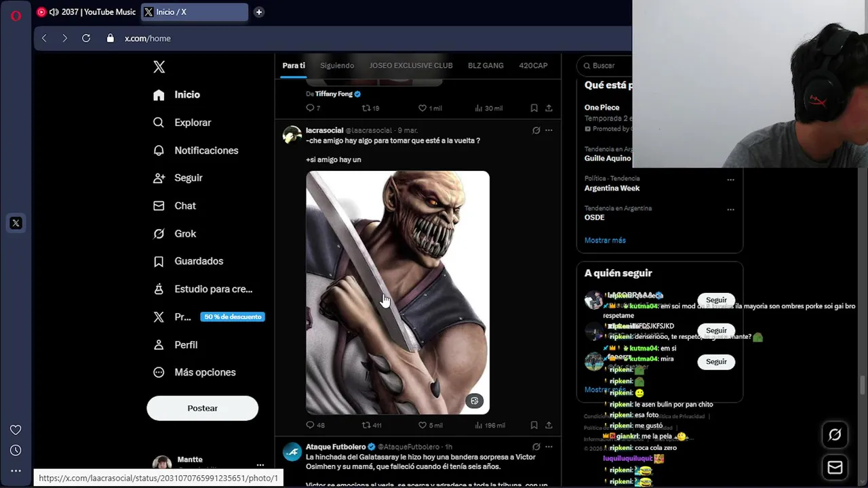
Task: Open the BLZ GANG tab
Action: point(486,66)
